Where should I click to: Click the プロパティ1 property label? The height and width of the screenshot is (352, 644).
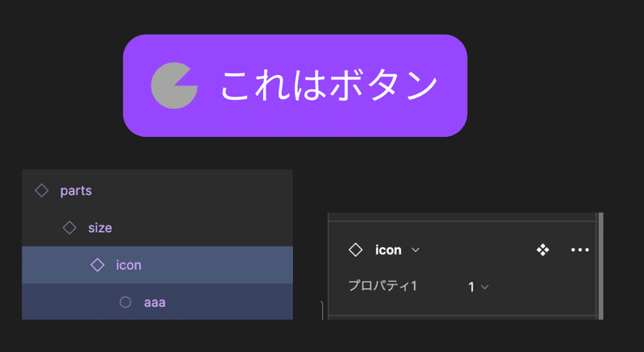pos(383,285)
